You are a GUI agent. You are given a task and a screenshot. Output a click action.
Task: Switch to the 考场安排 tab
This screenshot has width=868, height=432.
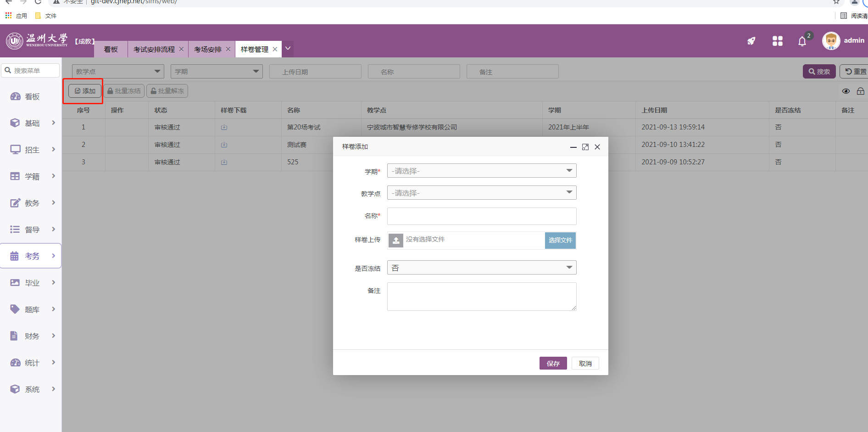pos(207,50)
